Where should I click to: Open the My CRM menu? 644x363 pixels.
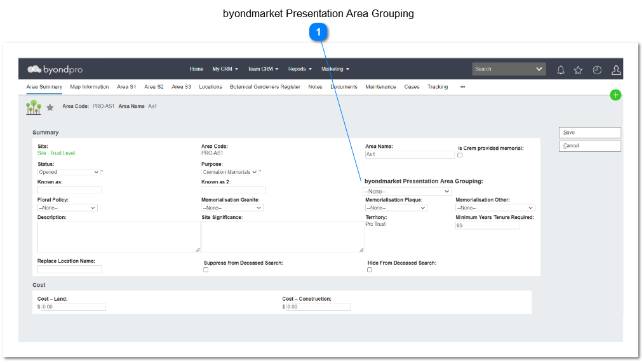coord(225,69)
